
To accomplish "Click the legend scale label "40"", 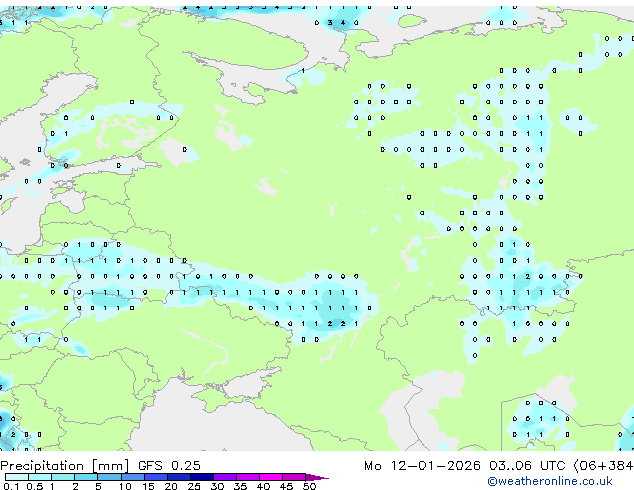I will tap(263, 486).
